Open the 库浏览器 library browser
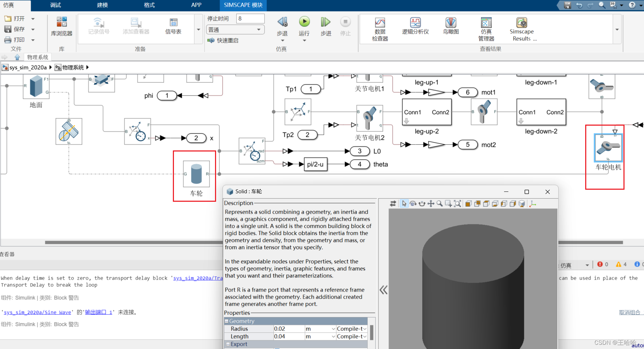 (62, 26)
